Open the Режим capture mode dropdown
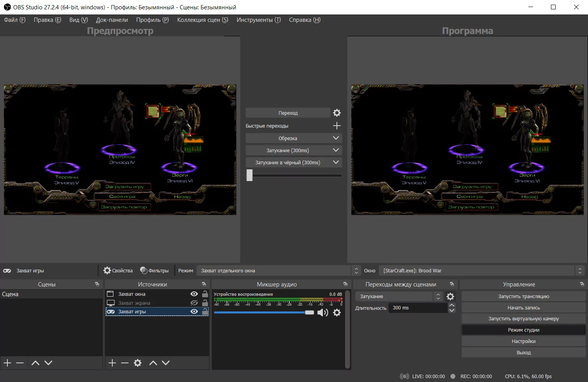 [x=278, y=270]
